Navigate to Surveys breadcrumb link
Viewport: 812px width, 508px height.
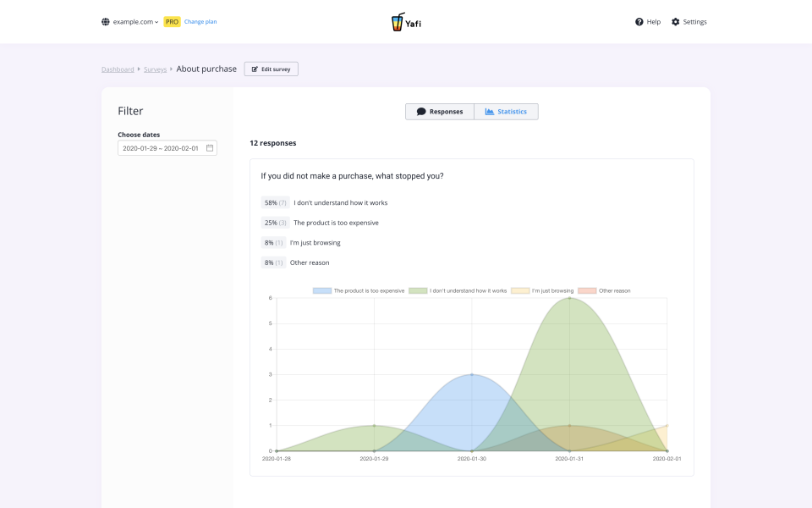click(155, 69)
